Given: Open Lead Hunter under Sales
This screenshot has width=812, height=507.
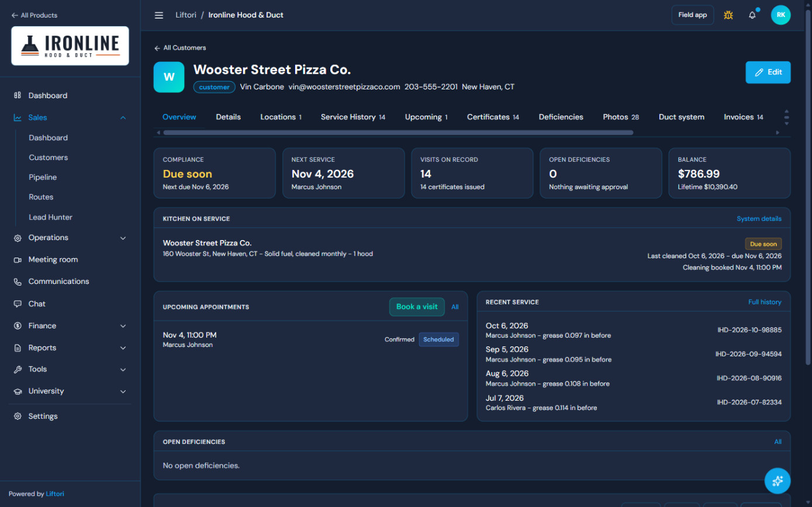Looking at the screenshot, I should (x=51, y=217).
